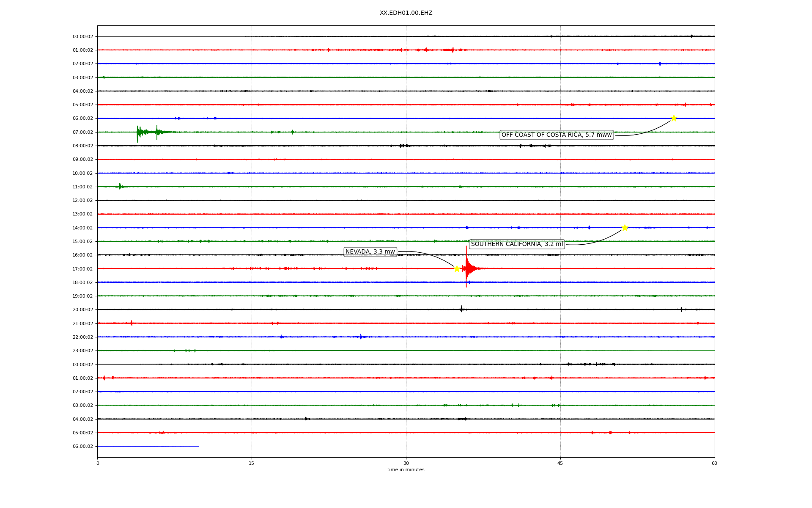Click the short blue trace at the last row
The height and width of the screenshot is (508, 812).
point(148,446)
